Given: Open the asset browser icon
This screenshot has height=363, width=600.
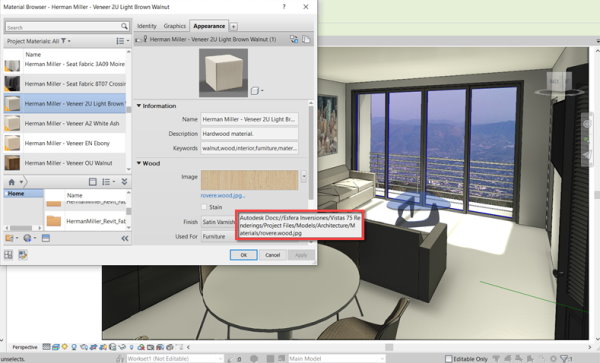Looking at the screenshot, I should [x=46, y=238].
